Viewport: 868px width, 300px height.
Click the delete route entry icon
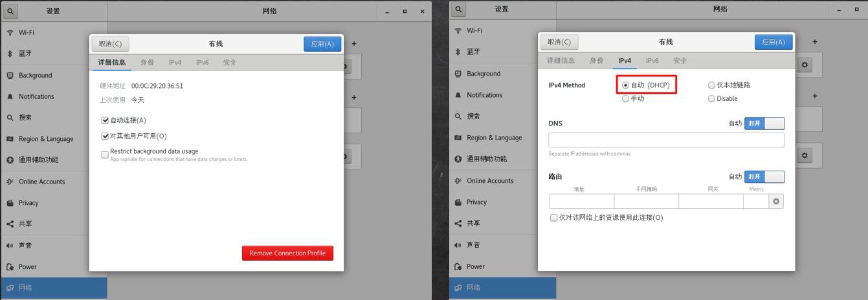776,202
